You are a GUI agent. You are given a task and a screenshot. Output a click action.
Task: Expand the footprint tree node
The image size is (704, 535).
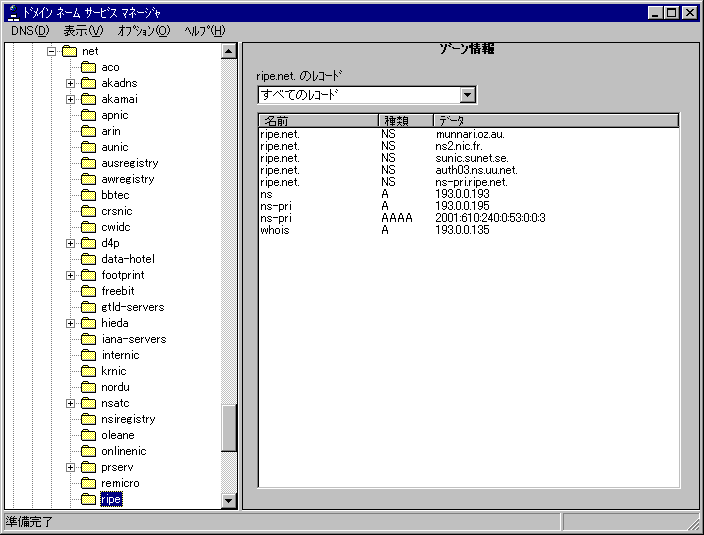[x=71, y=275]
